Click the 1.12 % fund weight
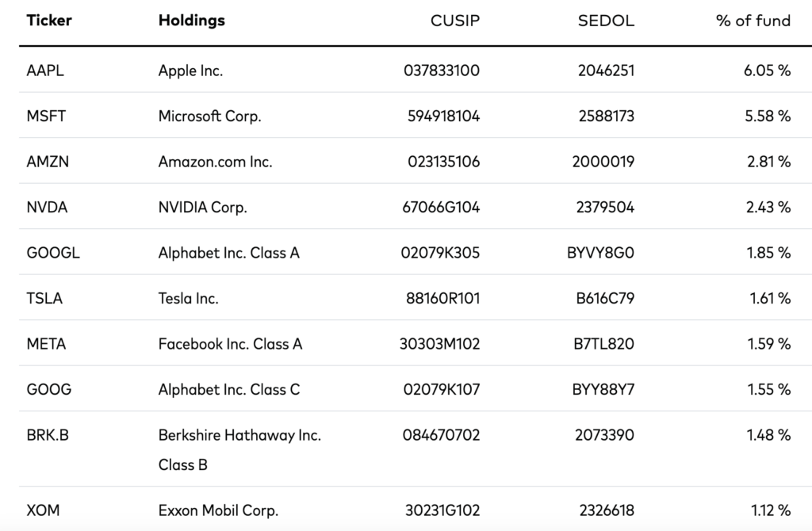The width and height of the screenshot is (812, 531). tap(768, 510)
